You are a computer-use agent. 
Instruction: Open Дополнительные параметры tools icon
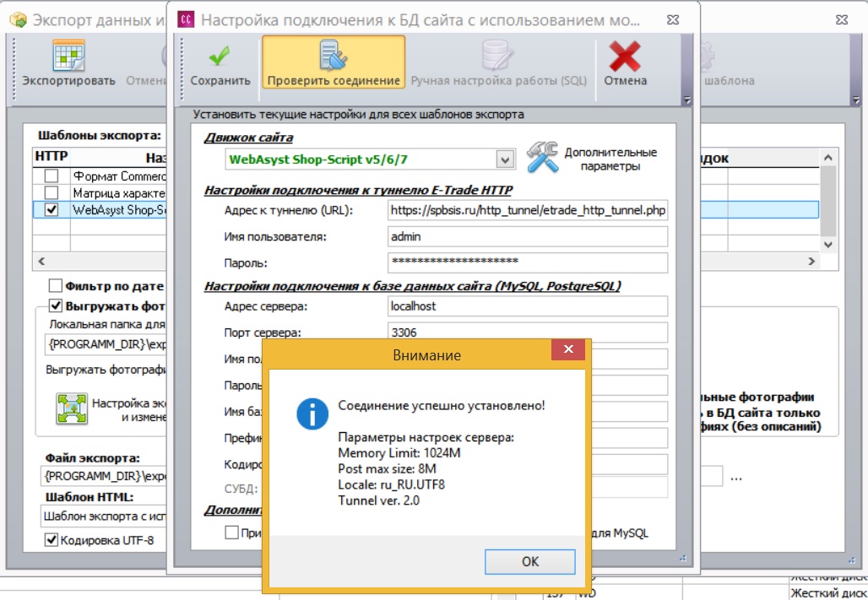pyautogui.click(x=542, y=157)
